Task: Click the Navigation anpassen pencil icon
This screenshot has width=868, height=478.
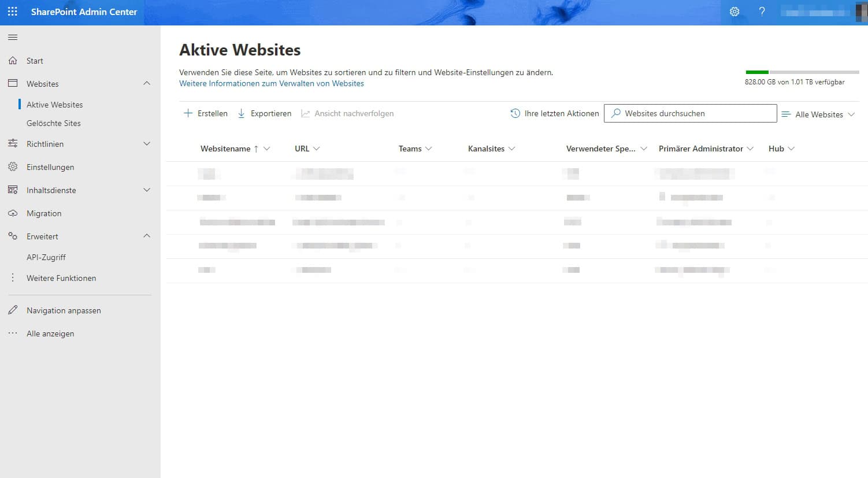Action: (x=12, y=310)
